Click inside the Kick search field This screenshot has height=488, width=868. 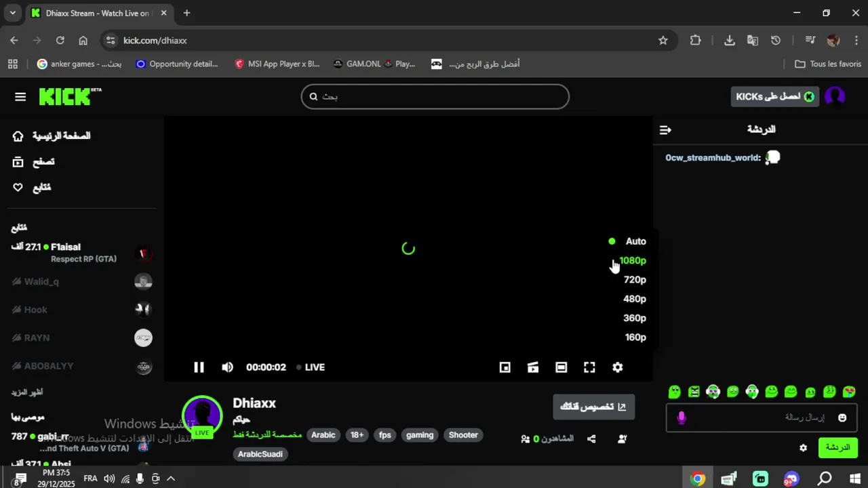click(435, 96)
